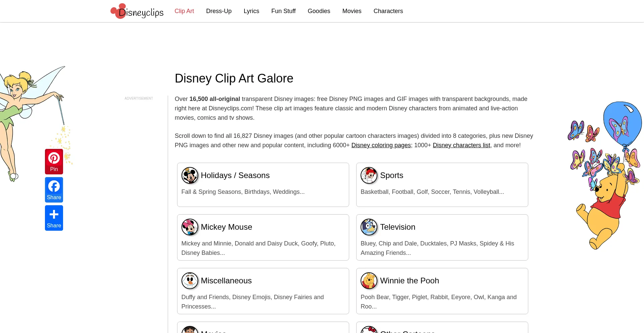Click Minnie icon beside Mickey Mouse

tap(190, 227)
